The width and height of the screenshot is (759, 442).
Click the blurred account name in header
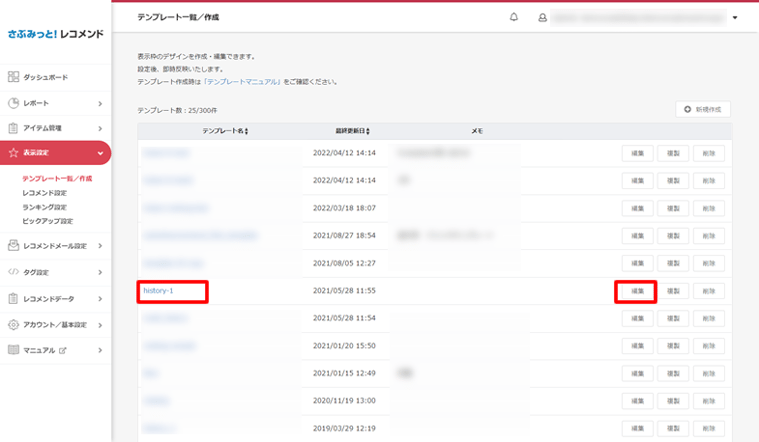click(x=638, y=17)
